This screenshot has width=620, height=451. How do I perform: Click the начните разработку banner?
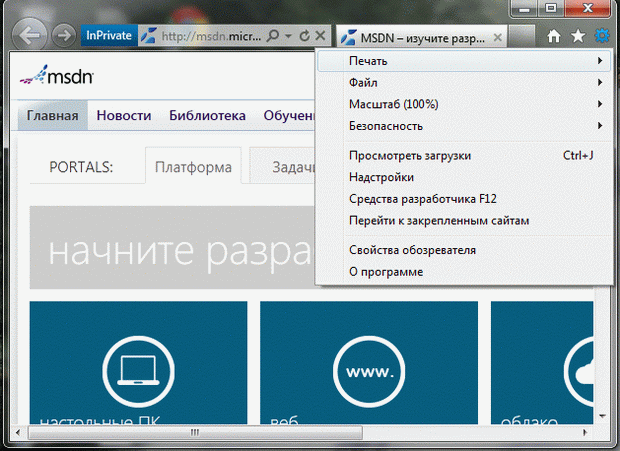(x=172, y=247)
